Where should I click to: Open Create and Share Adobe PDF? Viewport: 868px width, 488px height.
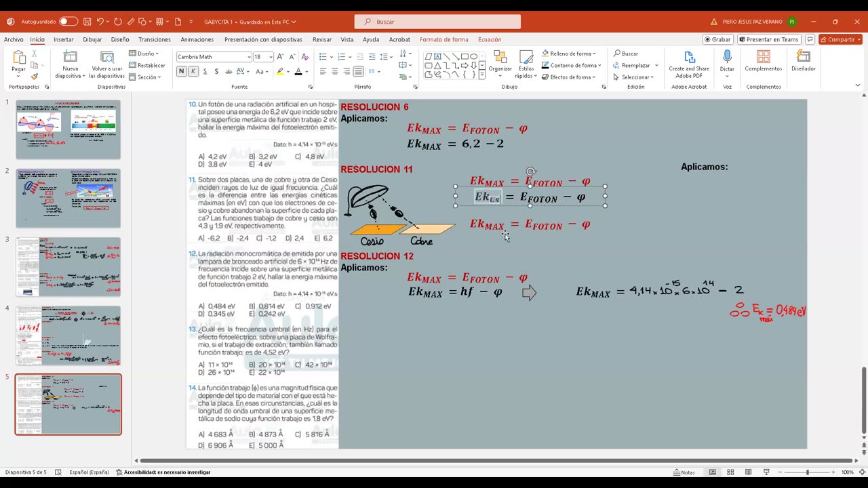[689, 64]
